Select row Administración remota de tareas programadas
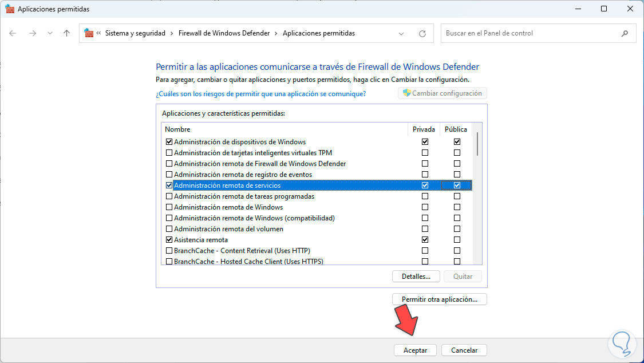Screen dimensions: 644x363 tap(317, 196)
